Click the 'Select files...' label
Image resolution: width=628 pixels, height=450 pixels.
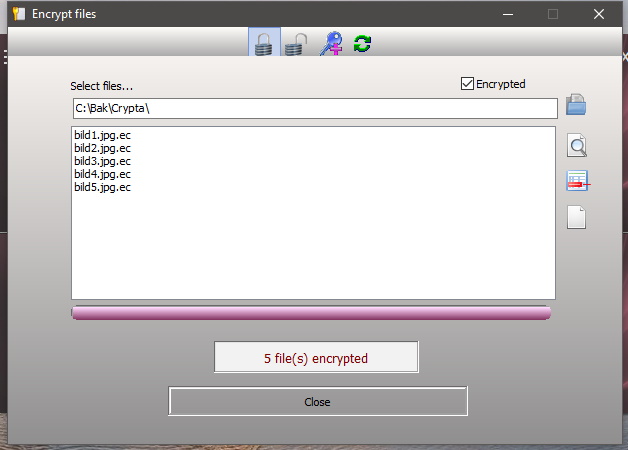pyautogui.click(x=101, y=86)
